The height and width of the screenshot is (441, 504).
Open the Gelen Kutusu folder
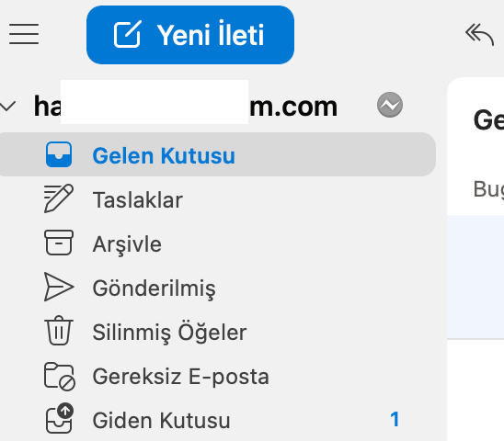pyautogui.click(x=217, y=154)
